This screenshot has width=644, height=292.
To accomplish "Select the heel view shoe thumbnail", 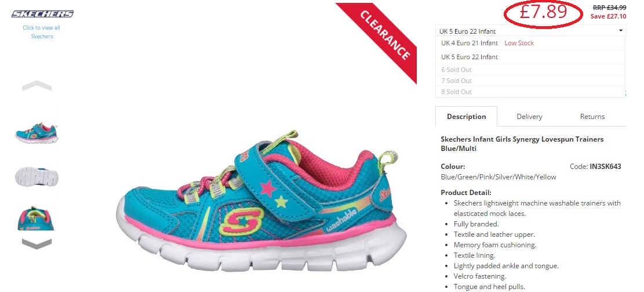I will click(x=36, y=218).
